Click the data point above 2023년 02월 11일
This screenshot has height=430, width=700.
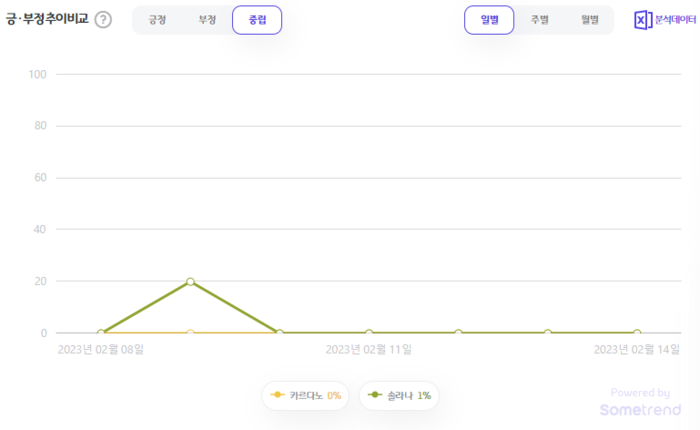point(369,333)
